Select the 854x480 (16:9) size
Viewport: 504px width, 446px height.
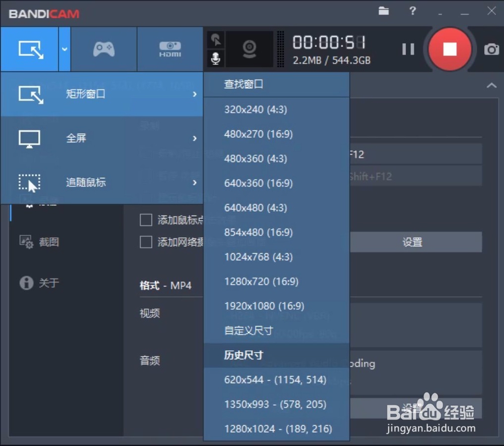(x=276, y=232)
